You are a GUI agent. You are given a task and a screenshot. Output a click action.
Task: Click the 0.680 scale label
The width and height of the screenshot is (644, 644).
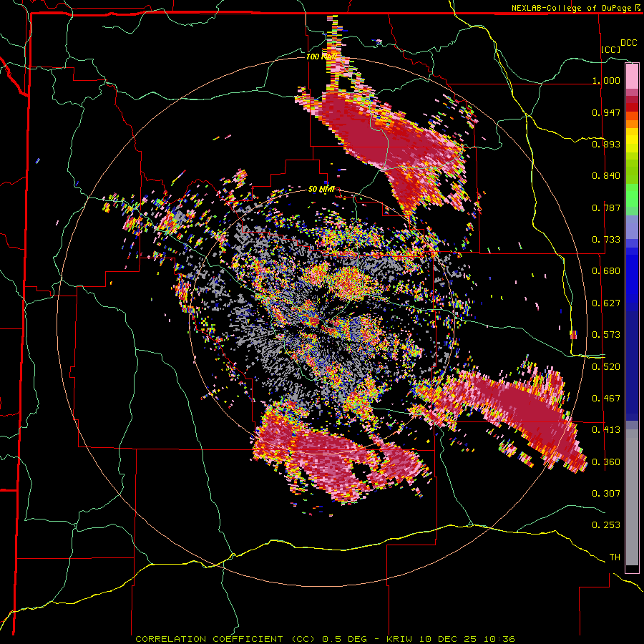606,271
